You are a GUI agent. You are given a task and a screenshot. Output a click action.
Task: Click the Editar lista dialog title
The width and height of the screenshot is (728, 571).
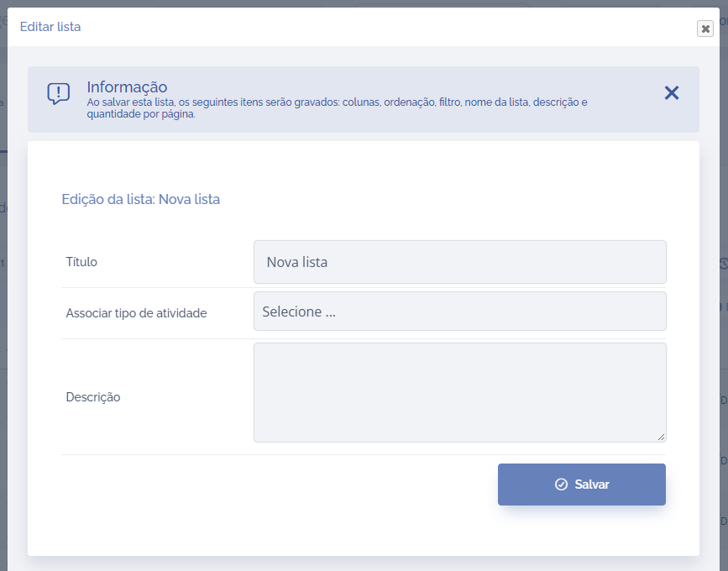(50, 27)
